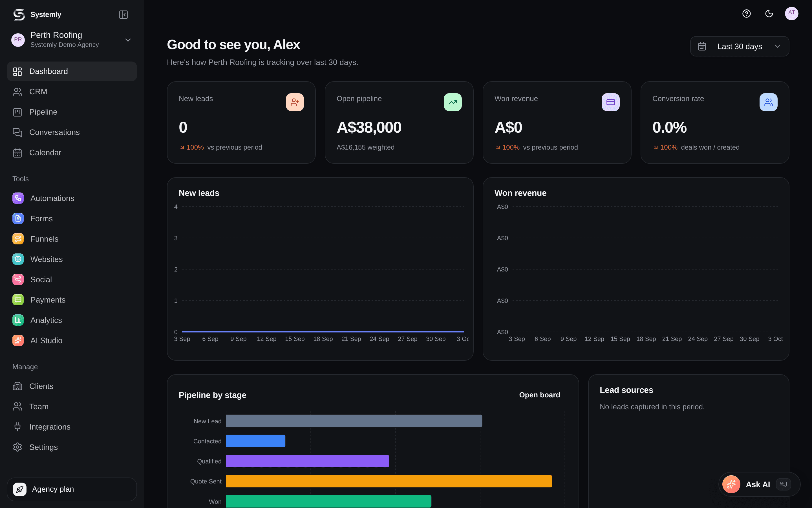The height and width of the screenshot is (508, 812).
Task: Click the Social share icon
Action: tap(18, 279)
